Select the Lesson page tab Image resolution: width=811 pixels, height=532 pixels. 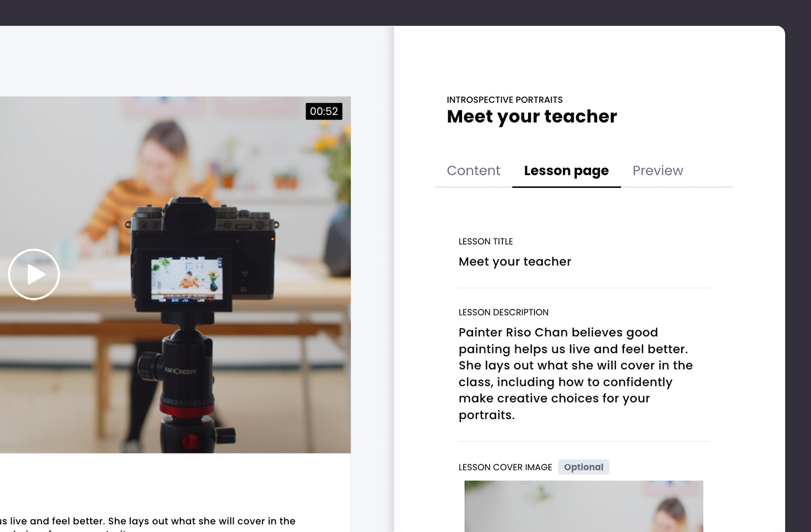[566, 171]
